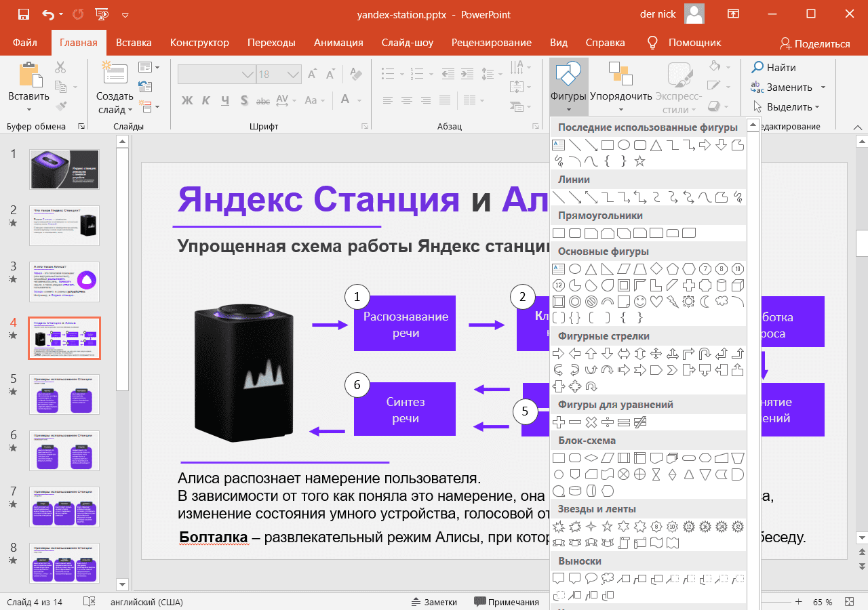Click the Format Painter brush icon

pyautogui.click(x=60, y=106)
